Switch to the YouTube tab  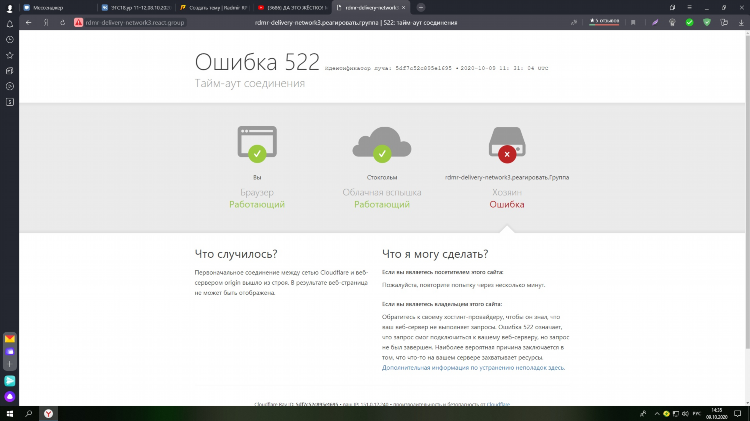292,8
